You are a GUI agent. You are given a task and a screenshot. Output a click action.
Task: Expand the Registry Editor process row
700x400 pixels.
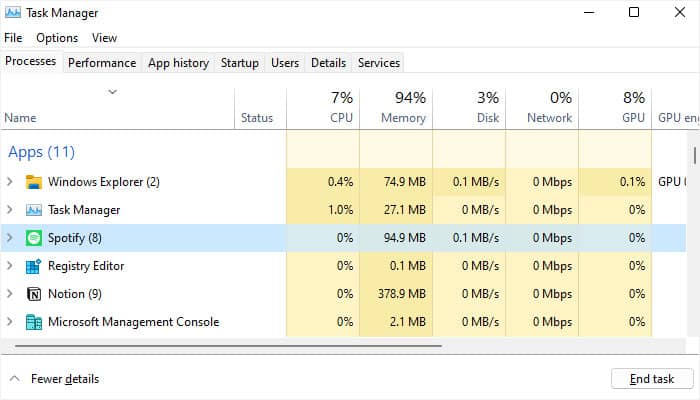pos(10,266)
